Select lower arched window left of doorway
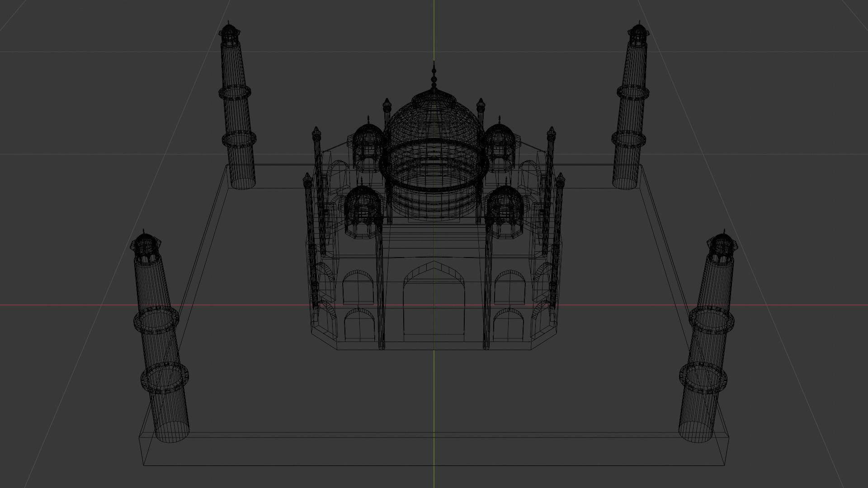868x488 pixels. click(x=360, y=324)
